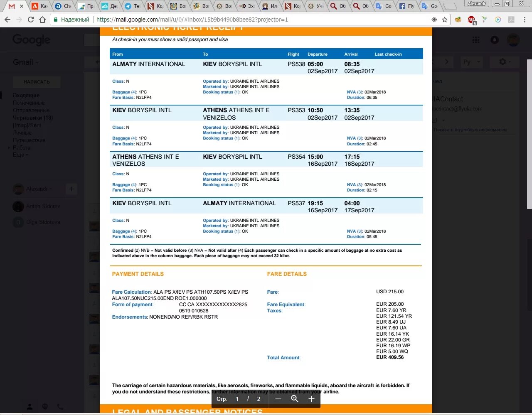Image resolution: width=532 pixels, height=415 pixels.
Task: Click flight number PS538
Action: tap(296, 64)
